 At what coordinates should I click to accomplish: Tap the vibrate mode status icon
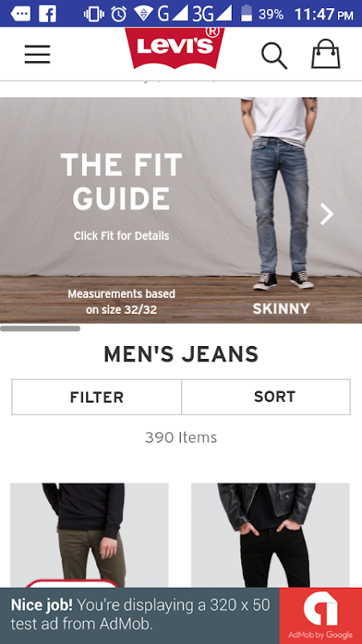point(93,14)
